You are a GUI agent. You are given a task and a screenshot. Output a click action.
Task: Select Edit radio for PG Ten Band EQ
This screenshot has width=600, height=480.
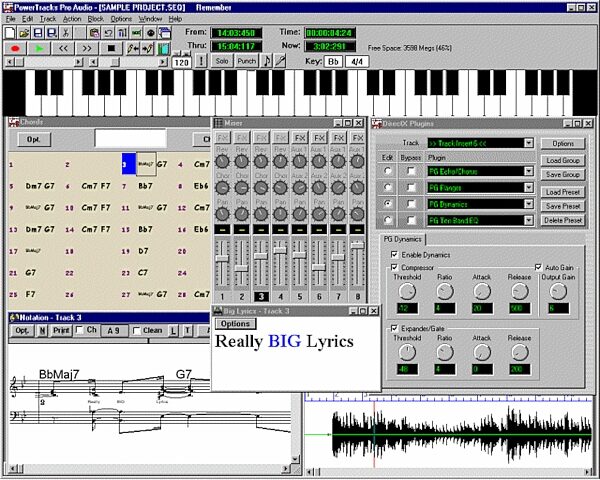click(388, 220)
